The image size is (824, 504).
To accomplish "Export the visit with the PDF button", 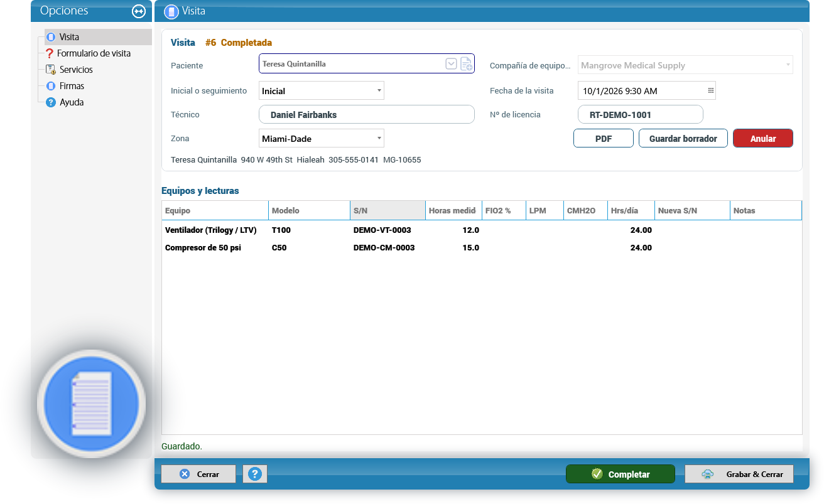I will [604, 138].
